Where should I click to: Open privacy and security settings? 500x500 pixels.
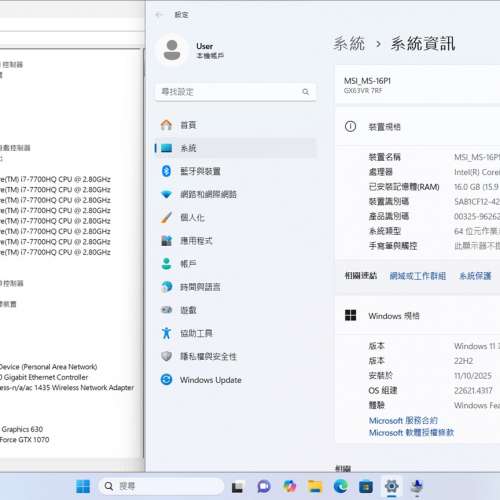point(236,356)
